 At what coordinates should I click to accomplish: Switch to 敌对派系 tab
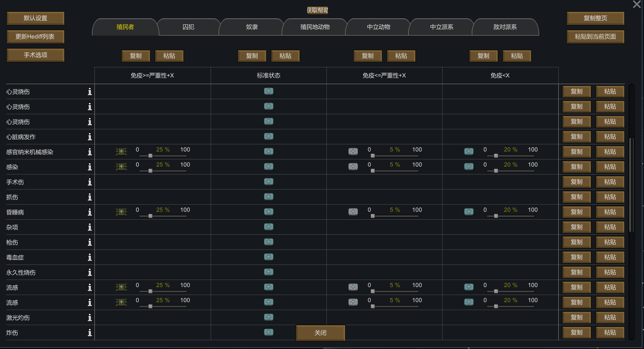click(x=505, y=27)
